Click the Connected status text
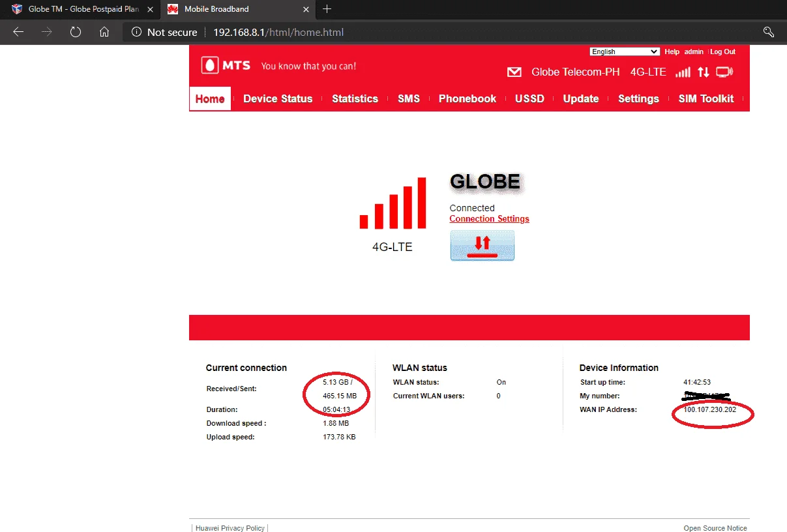This screenshot has height=532, width=787. [x=472, y=208]
